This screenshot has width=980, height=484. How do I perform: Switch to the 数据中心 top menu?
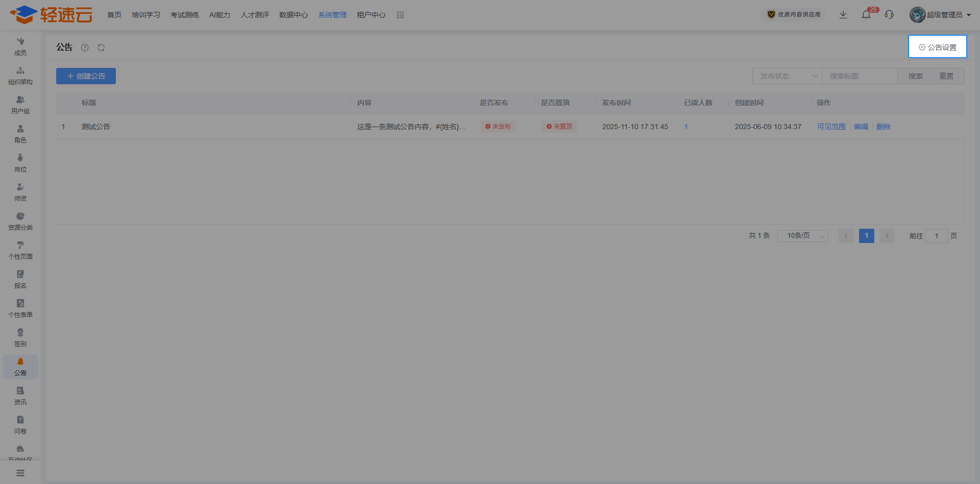click(293, 15)
